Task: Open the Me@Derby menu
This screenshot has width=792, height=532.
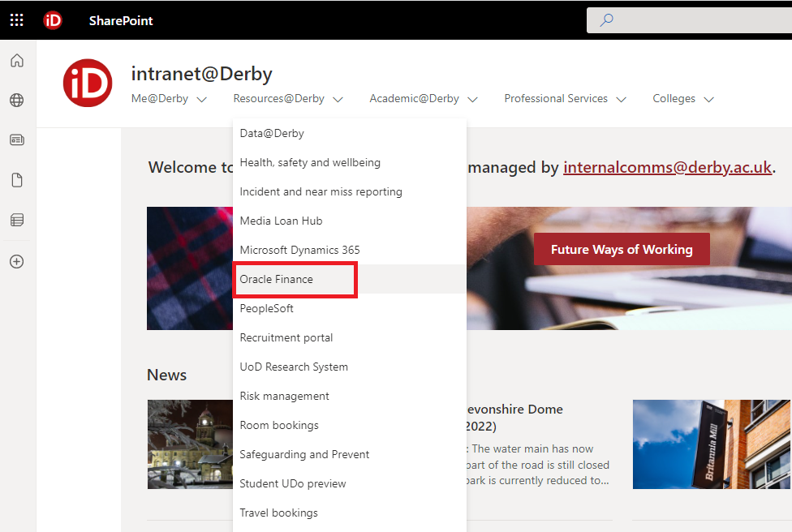Action: tap(160, 98)
